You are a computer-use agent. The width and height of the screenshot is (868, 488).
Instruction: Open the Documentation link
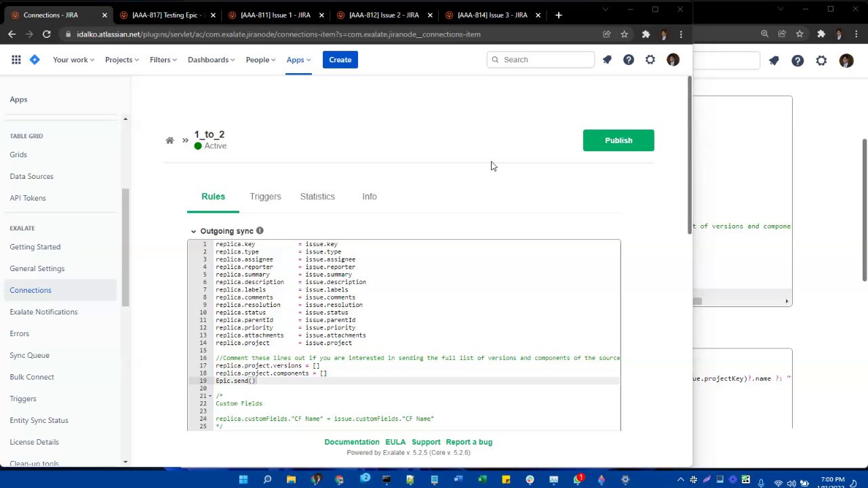352,442
